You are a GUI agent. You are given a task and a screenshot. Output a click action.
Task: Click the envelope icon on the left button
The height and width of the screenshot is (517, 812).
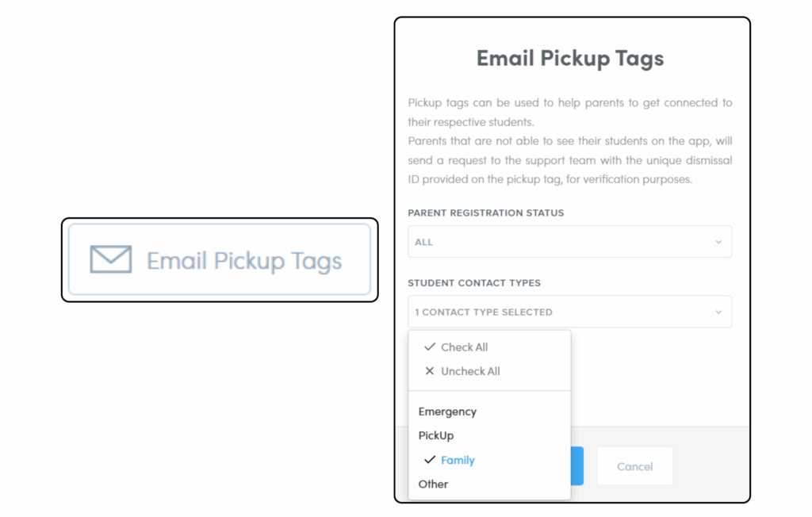click(110, 260)
